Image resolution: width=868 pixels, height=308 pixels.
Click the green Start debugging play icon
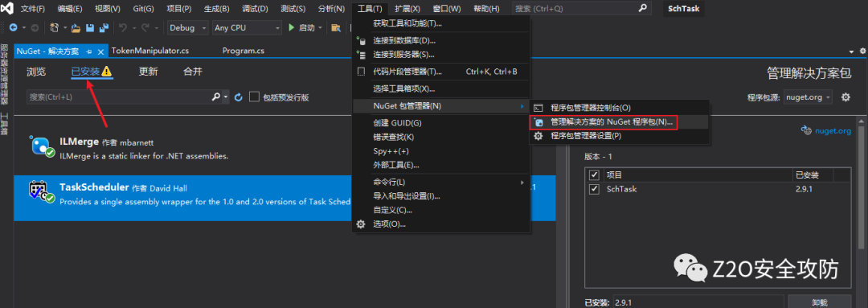[293, 27]
